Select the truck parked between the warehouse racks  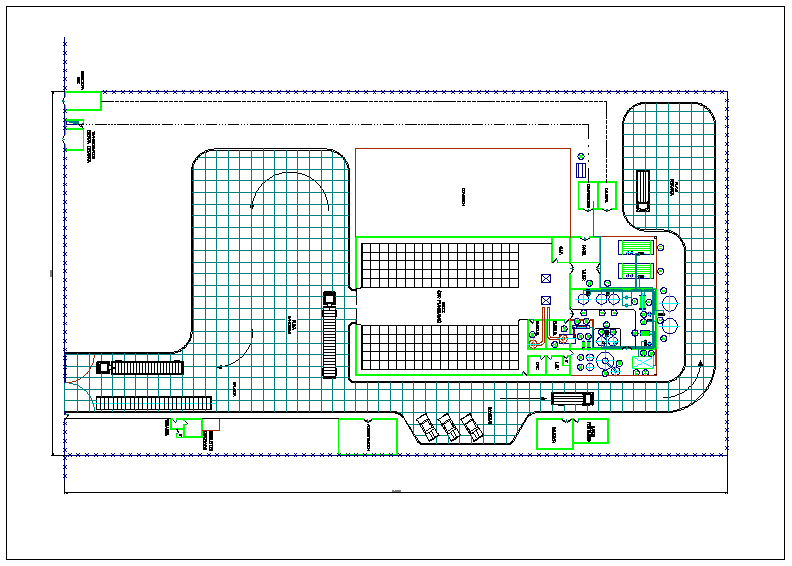329,335
